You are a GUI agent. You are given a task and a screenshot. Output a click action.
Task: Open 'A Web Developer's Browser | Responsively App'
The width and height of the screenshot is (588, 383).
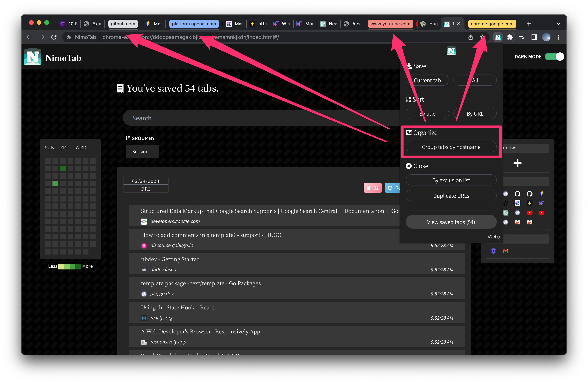[x=297, y=336]
